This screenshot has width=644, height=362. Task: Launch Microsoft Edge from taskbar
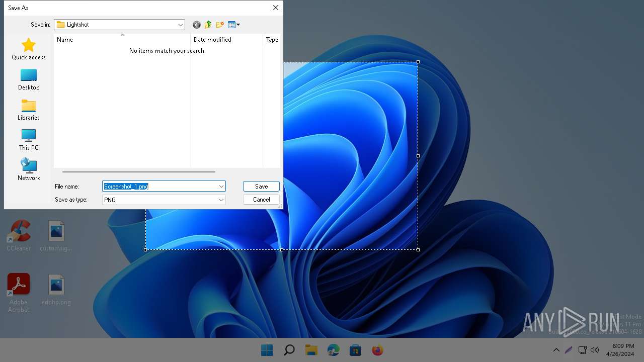[x=333, y=350]
